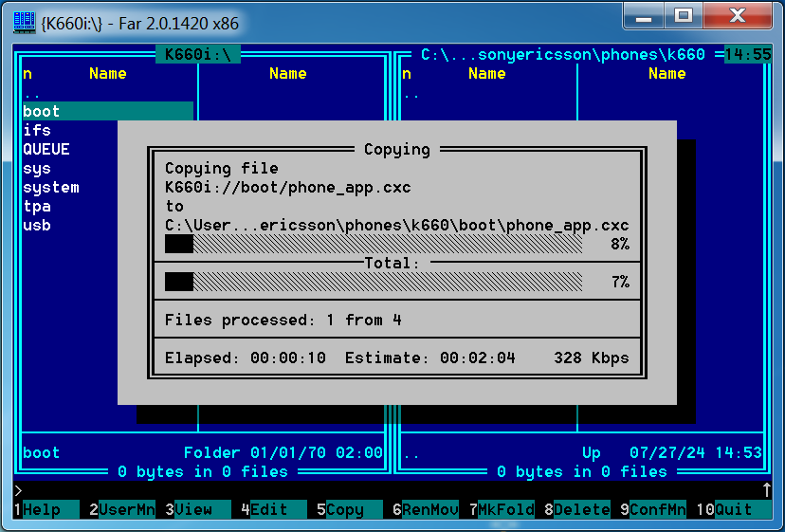This screenshot has height=532, width=785.
Task: Click the 8 Delete function key
Action: click(x=577, y=509)
